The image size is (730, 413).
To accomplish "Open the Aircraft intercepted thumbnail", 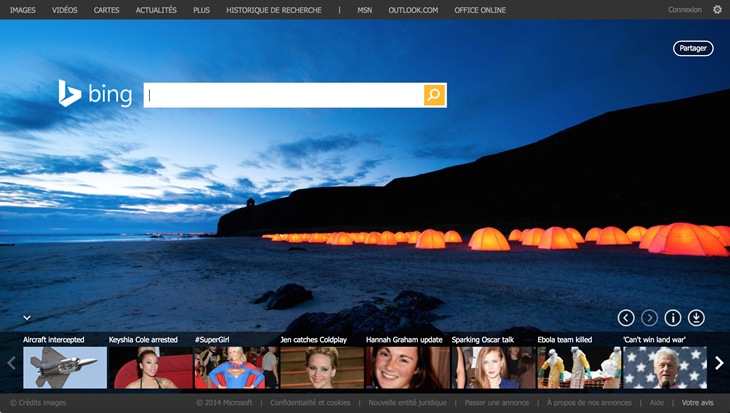I will click(x=65, y=367).
